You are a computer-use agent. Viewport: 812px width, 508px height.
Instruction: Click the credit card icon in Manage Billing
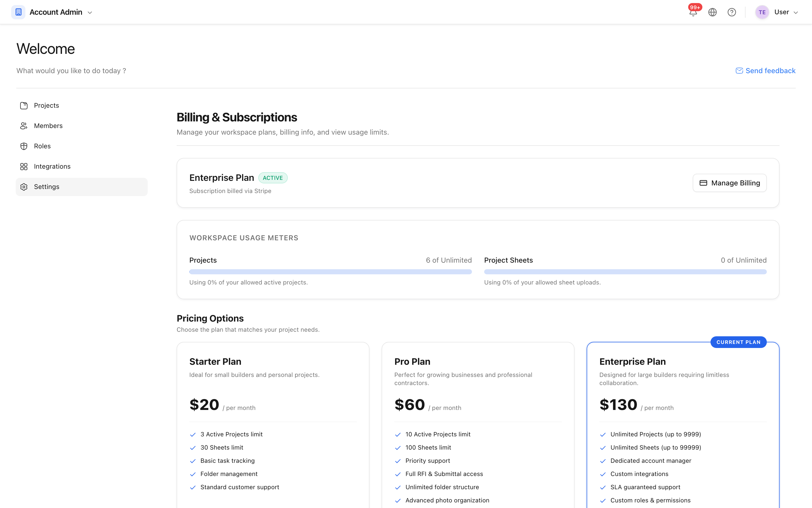coord(703,183)
